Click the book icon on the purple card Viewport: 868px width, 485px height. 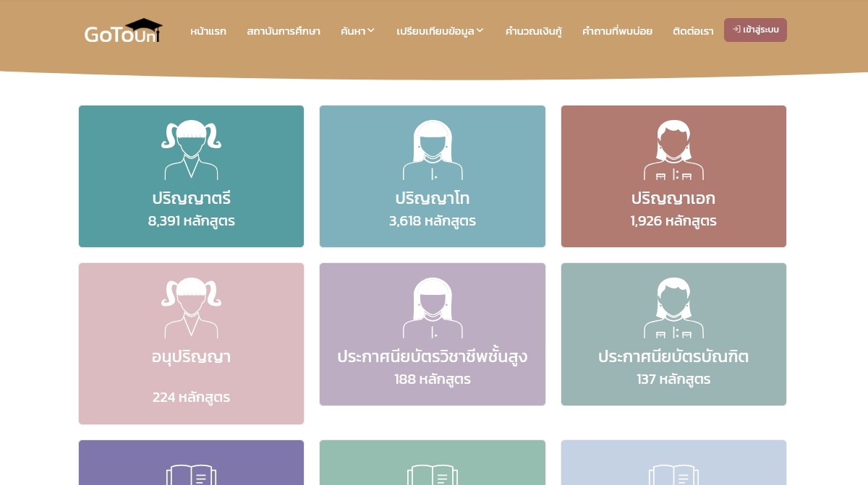pyautogui.click(x=191, y=475)
